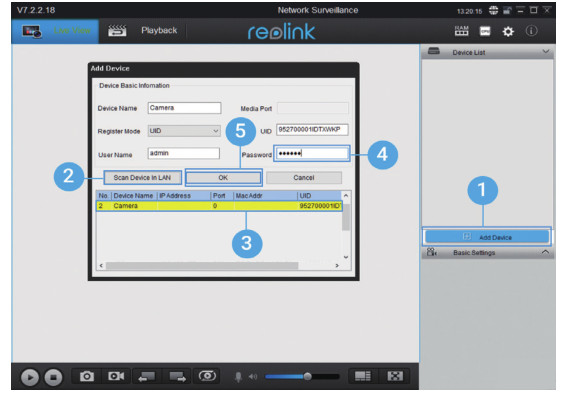The height and width of the screenshot is (398, 563).
Task: Click the stop button in bottom toolbar
Action: click(x=53, y=377)
